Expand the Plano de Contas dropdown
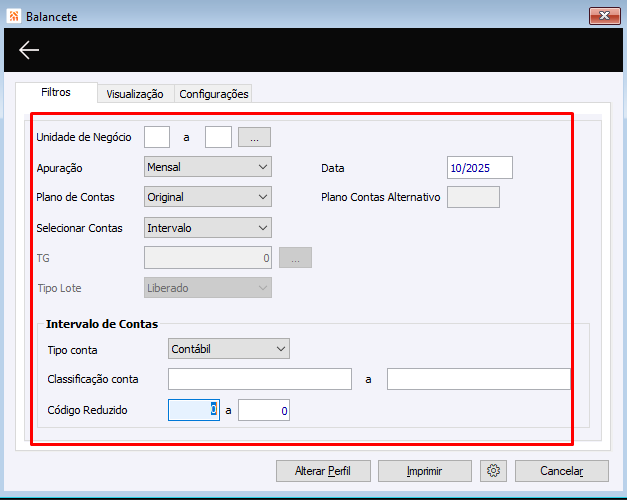Viewport: 627px width, 500px height. 208,197
